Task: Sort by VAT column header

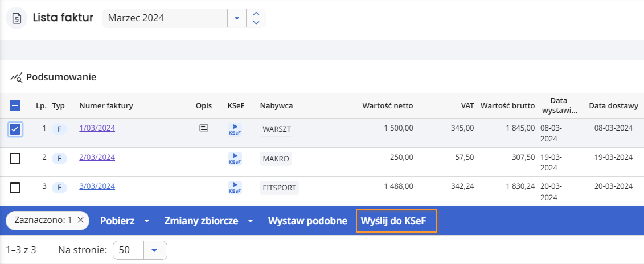Action: click(x=467, y=105)
